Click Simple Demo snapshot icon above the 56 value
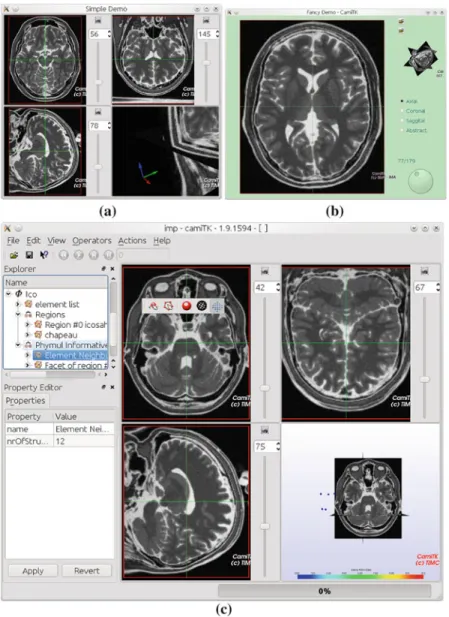 (98, 20)
